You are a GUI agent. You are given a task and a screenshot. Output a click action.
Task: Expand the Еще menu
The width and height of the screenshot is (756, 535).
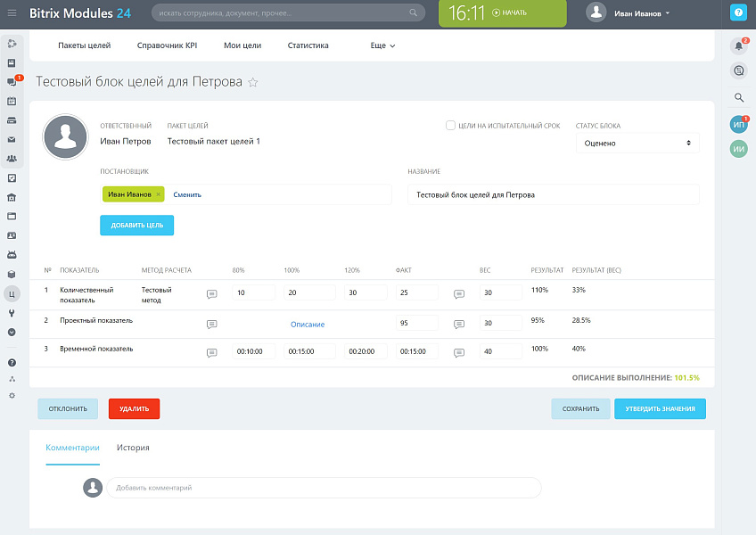pos(382,45)
